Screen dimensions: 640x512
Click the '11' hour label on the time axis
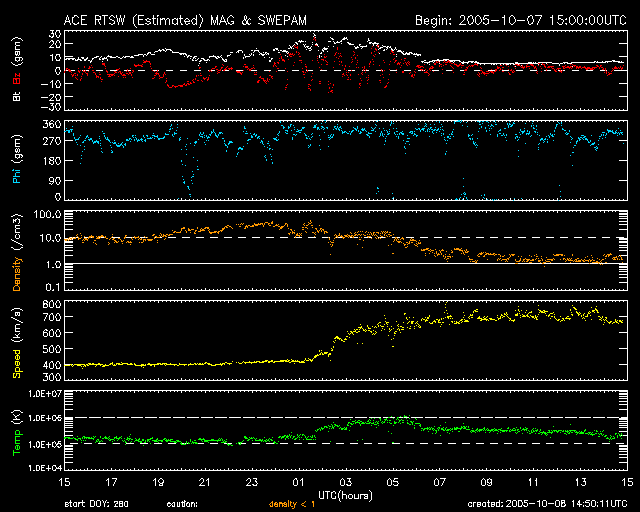click(x=533, y=483)
